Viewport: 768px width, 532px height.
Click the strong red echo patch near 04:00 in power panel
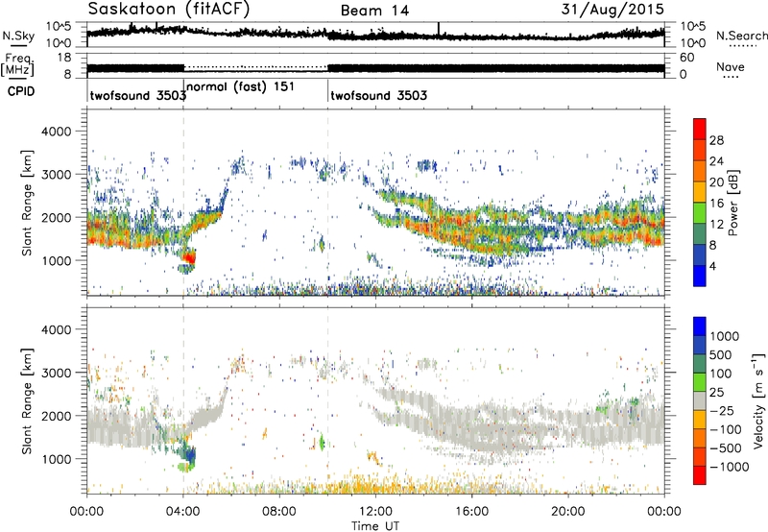[x=188, y=256]
